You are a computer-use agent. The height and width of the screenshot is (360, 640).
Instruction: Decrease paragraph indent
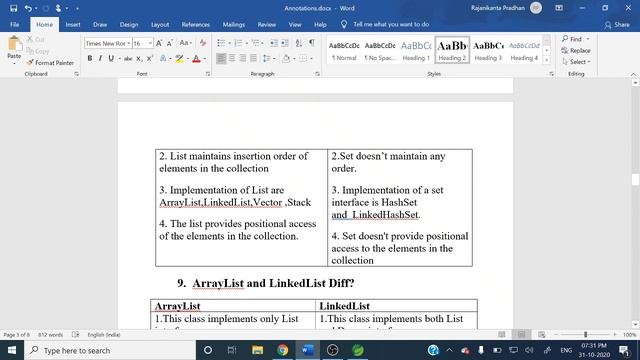[274, 43]
